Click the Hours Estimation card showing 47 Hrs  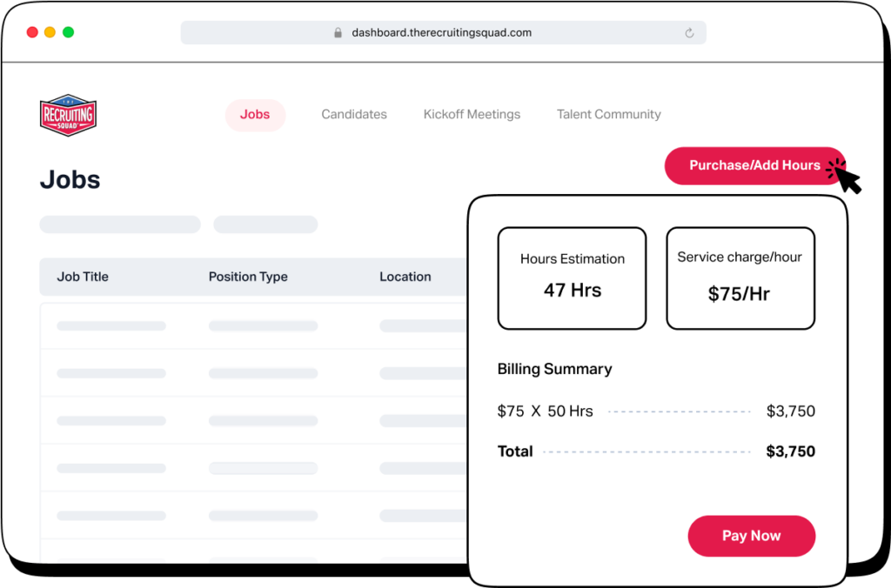pos(572,277)
